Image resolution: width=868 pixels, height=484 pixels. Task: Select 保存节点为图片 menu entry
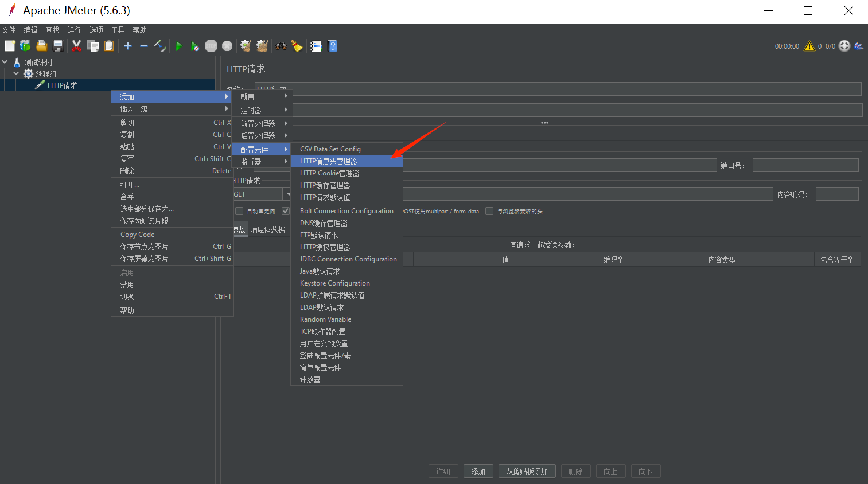click(172, 247)
